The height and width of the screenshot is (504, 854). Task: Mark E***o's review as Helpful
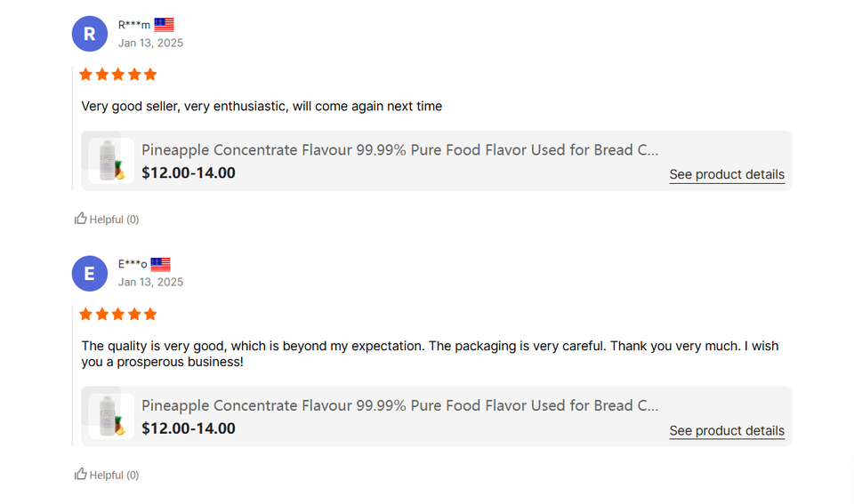(x=114, y=476)
